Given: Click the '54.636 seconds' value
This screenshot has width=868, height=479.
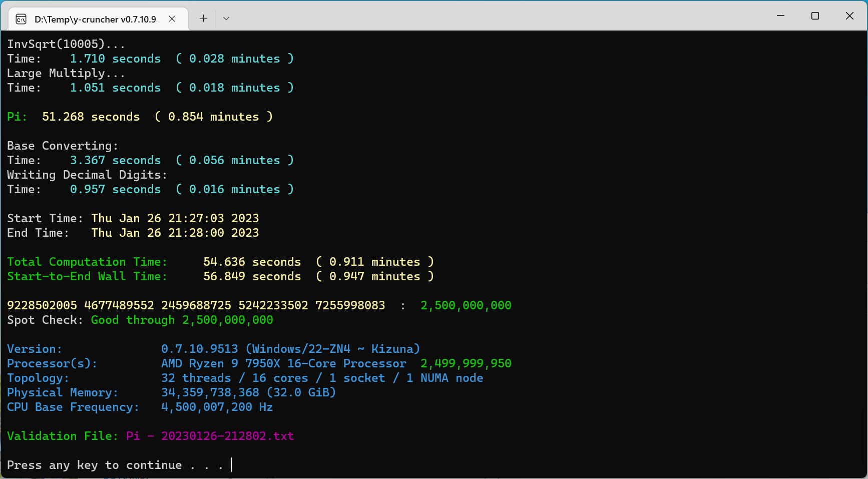Looking at the screenshot, I should pyautogui.click(x=252, y=262).
